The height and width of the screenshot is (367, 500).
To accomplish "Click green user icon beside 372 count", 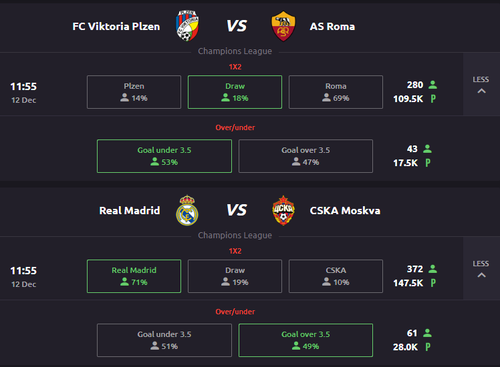I will pos(433,269).
